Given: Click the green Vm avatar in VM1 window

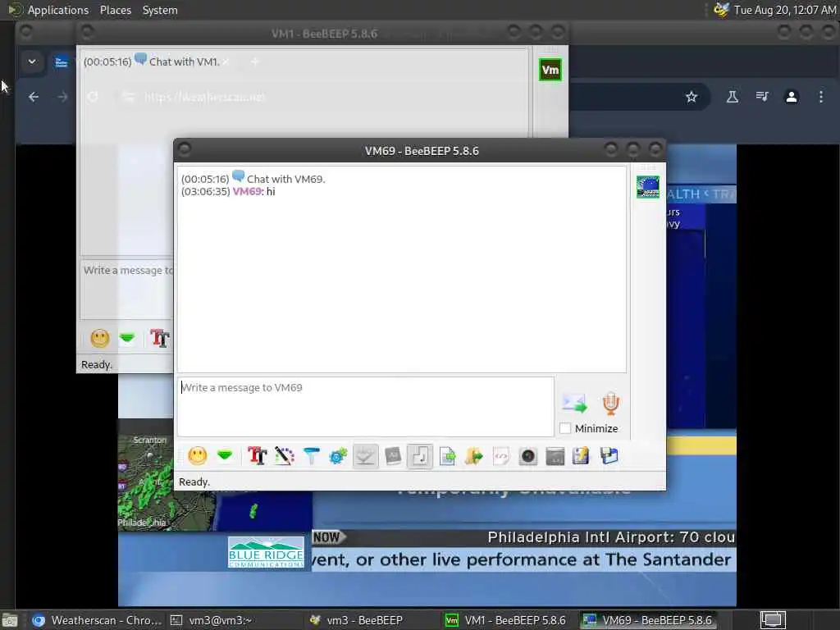Looking at the screenshot, I should pyautogui.click(x=550, y=71).
